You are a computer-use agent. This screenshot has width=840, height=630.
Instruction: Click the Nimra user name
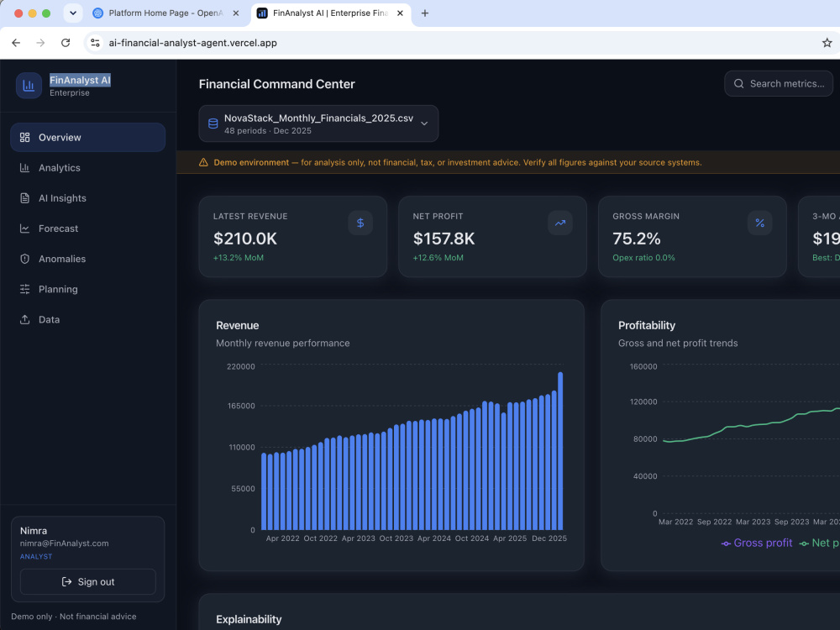pos(34,531)
